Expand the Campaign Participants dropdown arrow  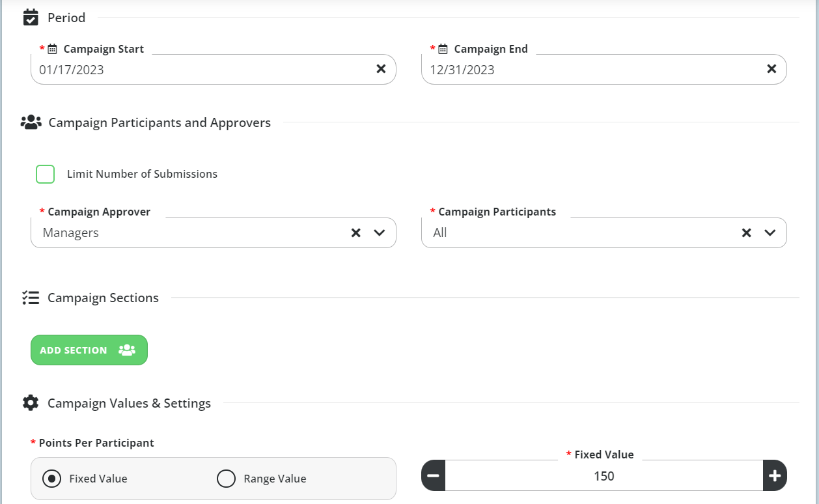[770, 232]
